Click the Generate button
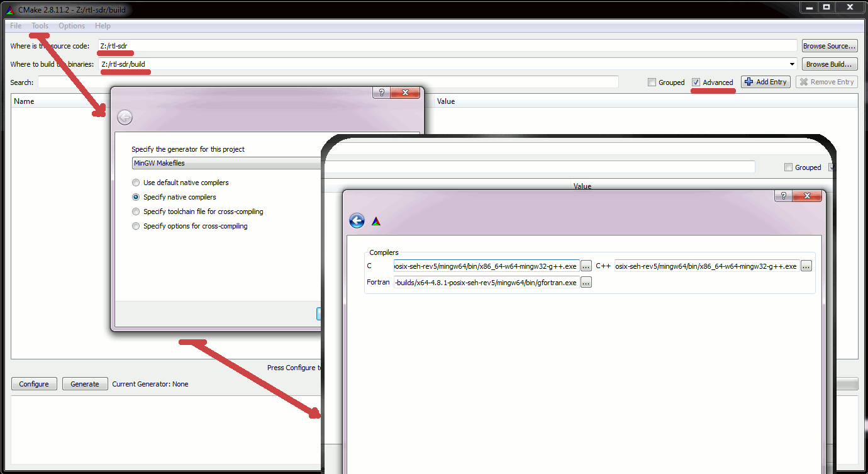This screenshot has width=868, height=474. (x=85, y=384)
